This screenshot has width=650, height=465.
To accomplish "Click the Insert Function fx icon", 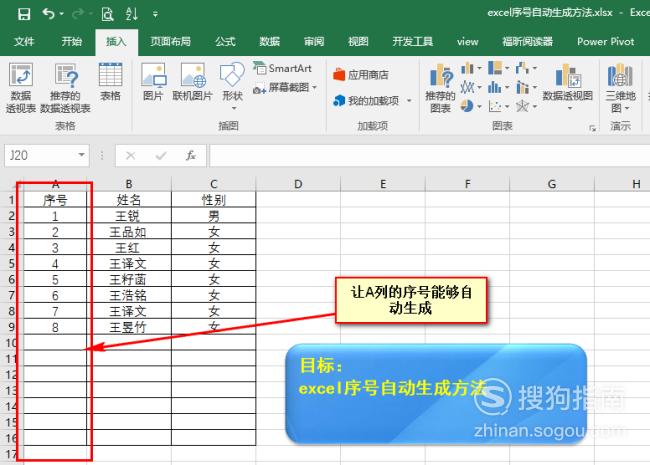I will coord(191,156).
